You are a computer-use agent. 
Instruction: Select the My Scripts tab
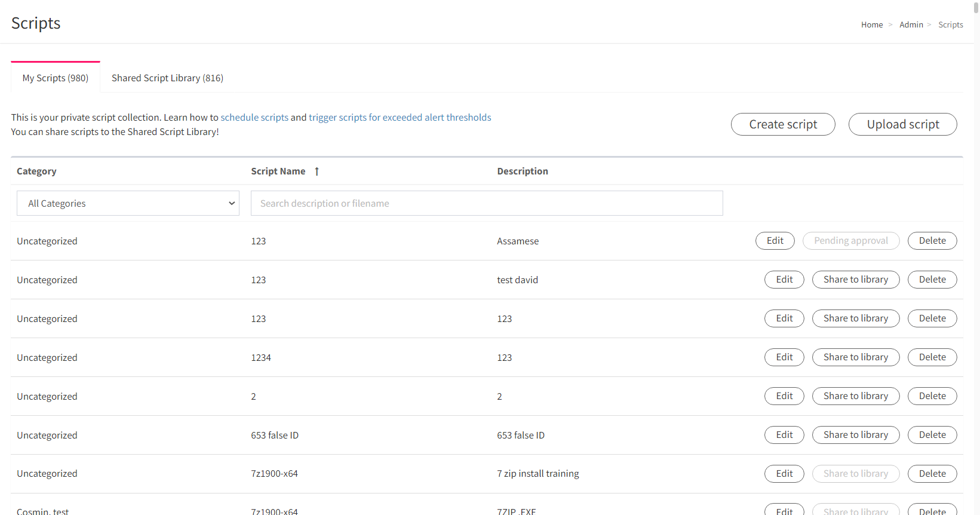(56, 78)
